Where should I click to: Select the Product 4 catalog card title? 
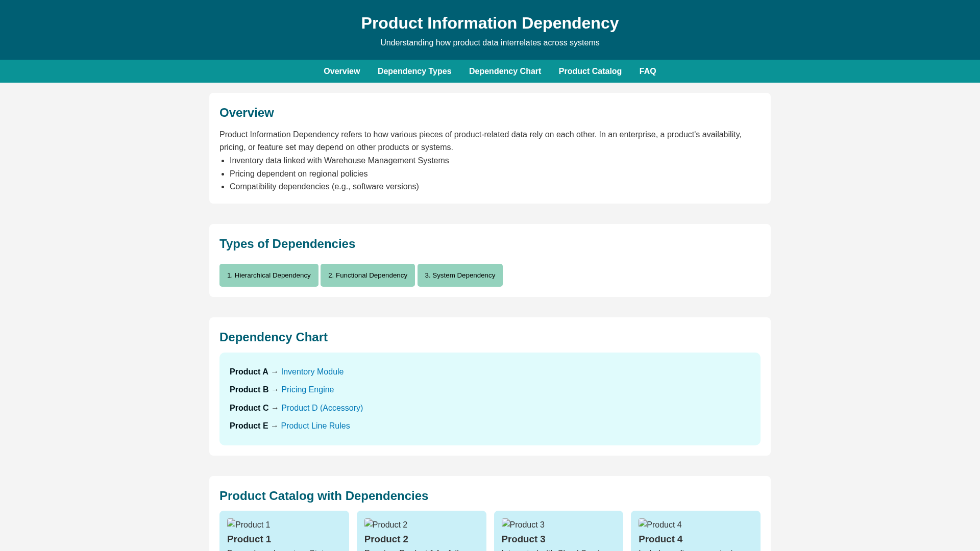point(660,539)
